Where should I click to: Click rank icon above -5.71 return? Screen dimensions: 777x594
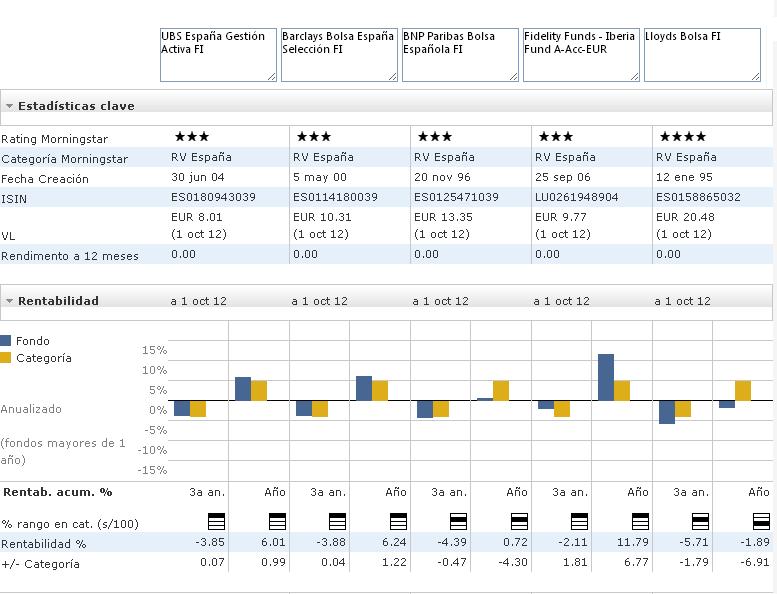tap(700, 522)
